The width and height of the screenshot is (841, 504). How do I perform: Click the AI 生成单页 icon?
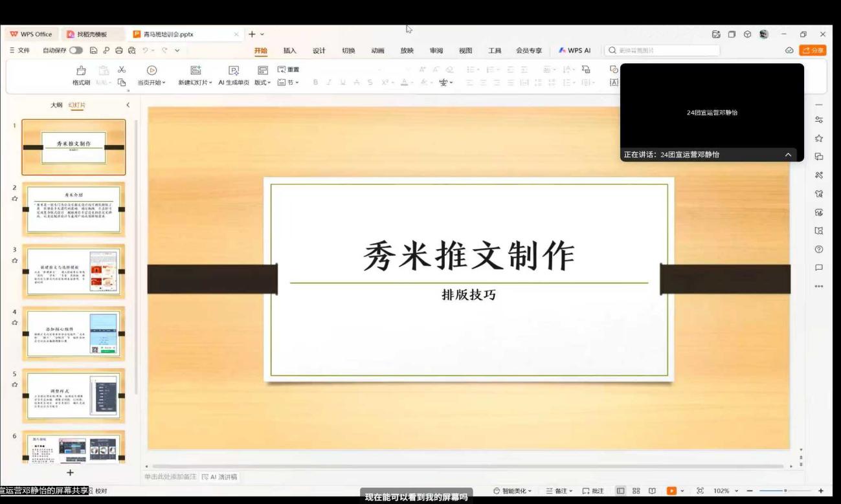tap(234, 71)
